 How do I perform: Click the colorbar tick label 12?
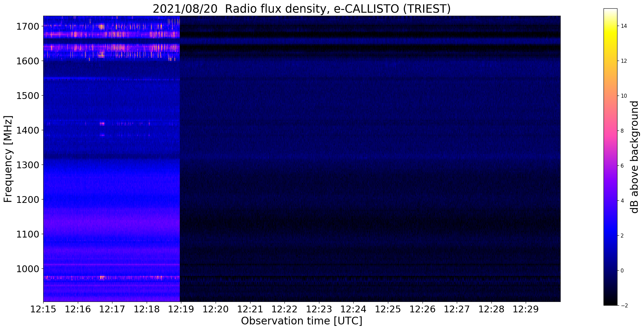[624, 61]
